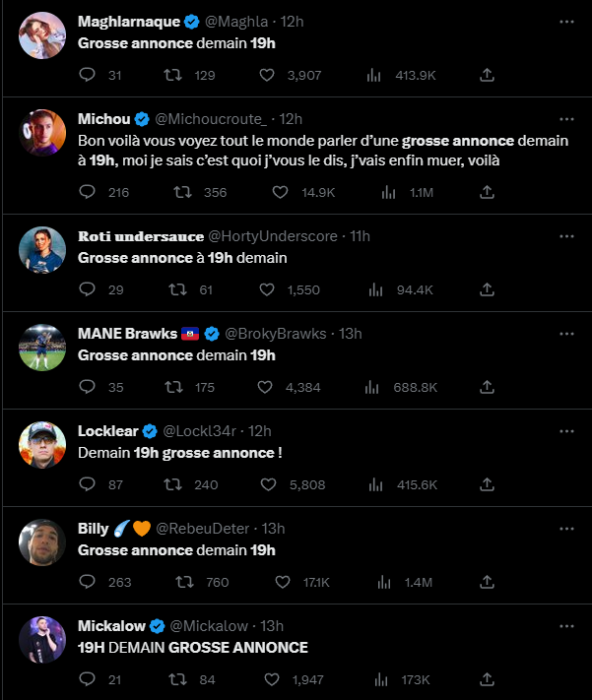592x700 pixels.
Task: View analytics on MANE Brawks' tweet
Action: (374, 387)
